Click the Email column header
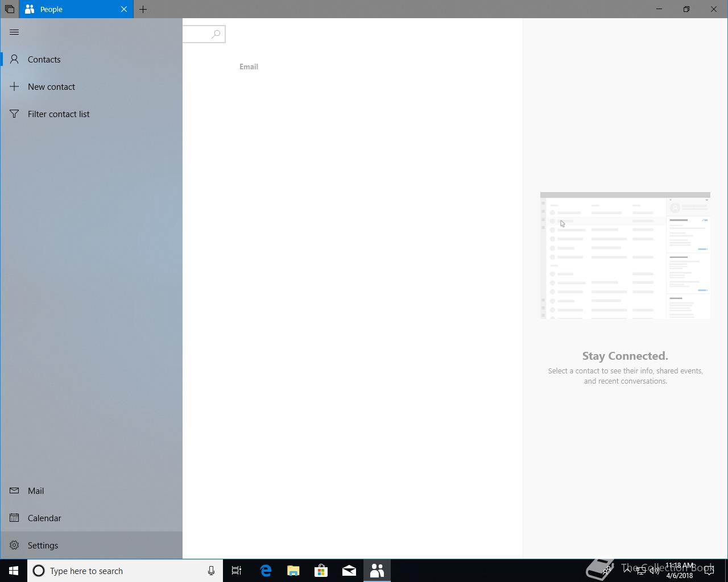The width and height of the screenshot is (728, 582). click(x=249, y=66)
